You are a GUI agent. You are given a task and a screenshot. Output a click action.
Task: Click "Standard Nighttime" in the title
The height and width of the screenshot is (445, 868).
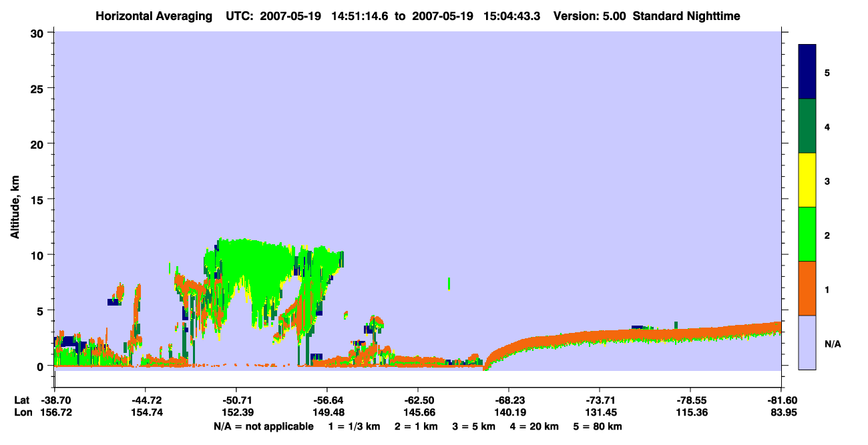click(x=686, y=15)
